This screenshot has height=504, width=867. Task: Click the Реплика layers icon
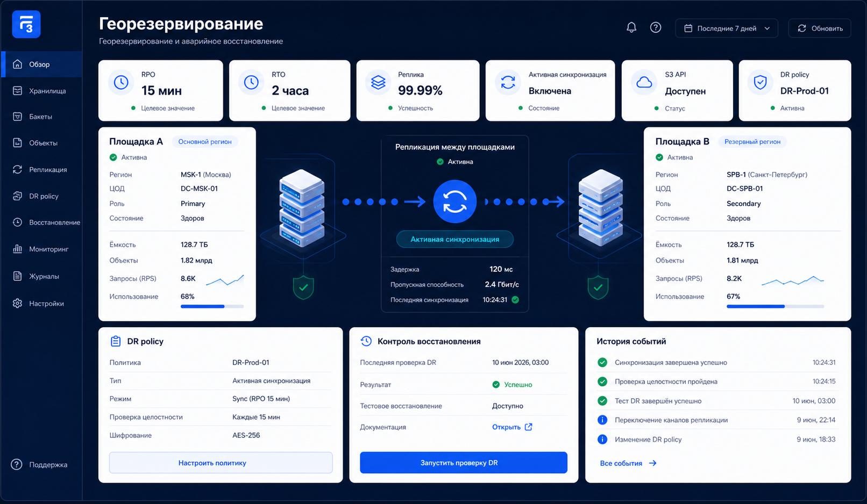[378, 82]
